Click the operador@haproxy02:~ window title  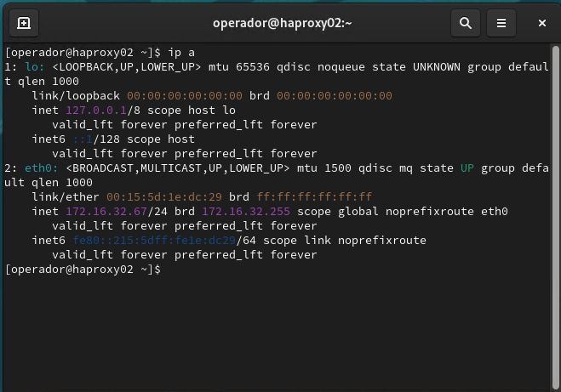280,23
